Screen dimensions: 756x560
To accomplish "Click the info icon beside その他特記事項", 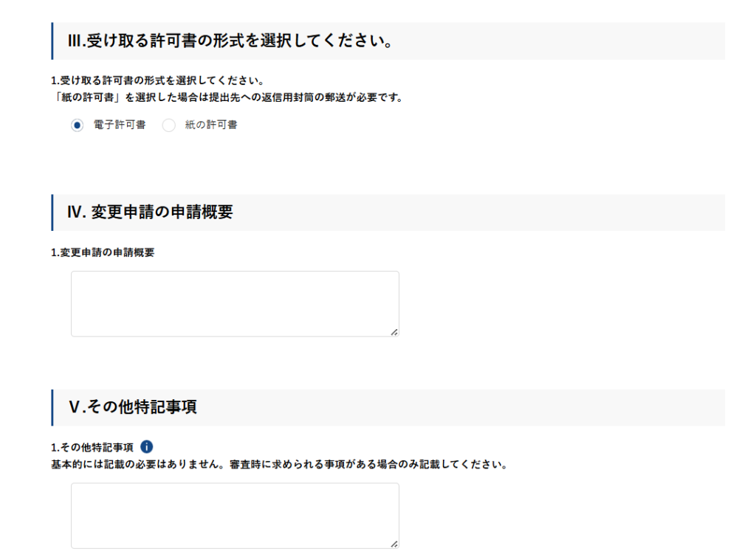I will 146,446.
